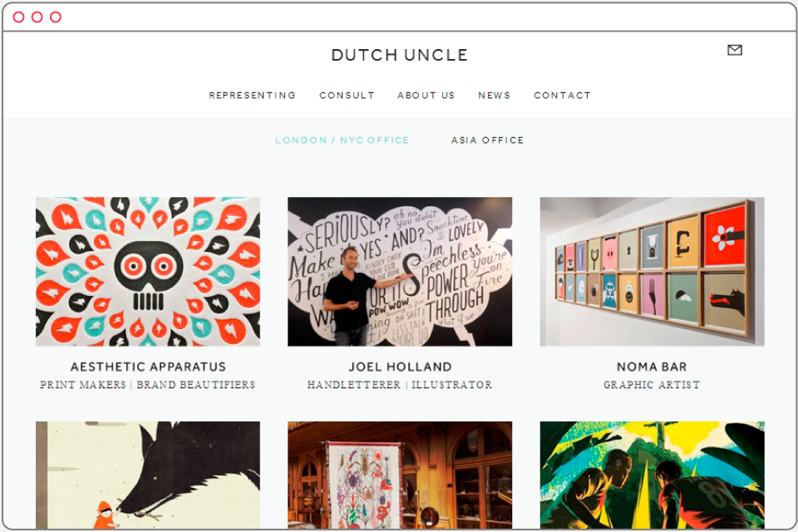Click the Dutch Uncle logo title
The width and height of the screenshot is (798, 532).
tap(400, 55)
